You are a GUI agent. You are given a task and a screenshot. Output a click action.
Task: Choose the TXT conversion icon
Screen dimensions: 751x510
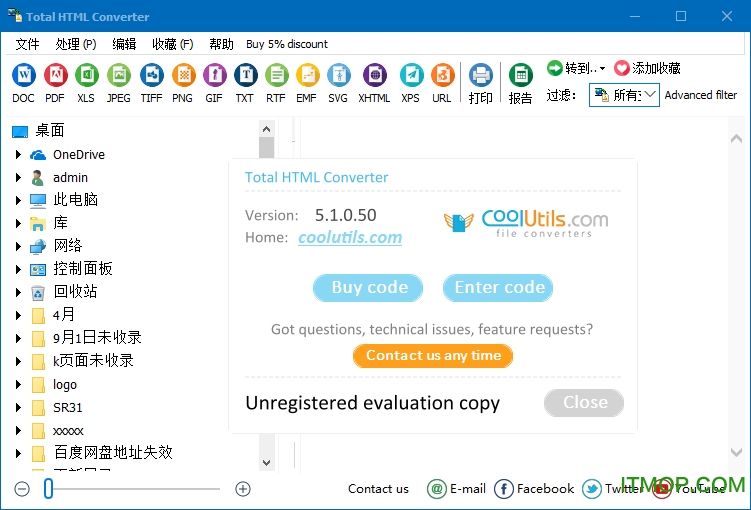point(245,75)
